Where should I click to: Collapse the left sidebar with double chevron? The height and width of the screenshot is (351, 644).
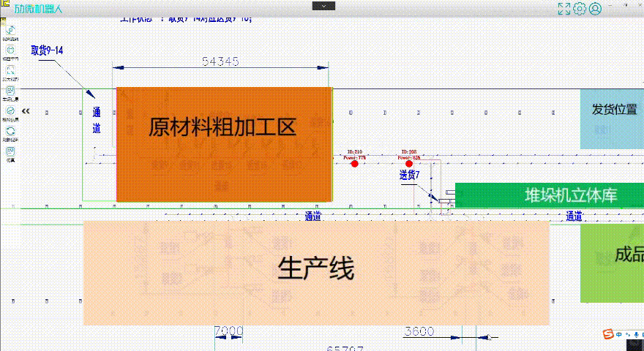(x=26, y=111)
